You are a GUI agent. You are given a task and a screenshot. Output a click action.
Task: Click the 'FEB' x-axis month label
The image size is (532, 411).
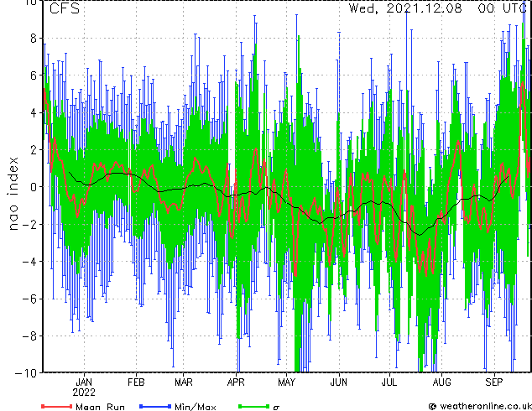pyautogui.click(x=136, y=382)
